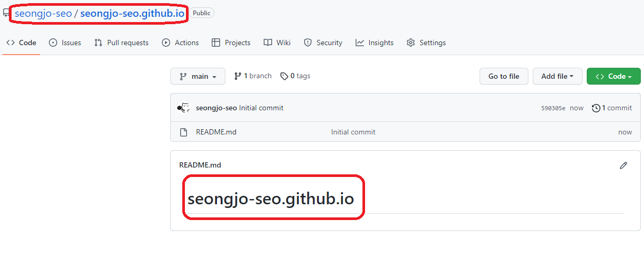View the Security tab
Viewport: 644px width, 261px height.
pyautogui.click(x=323, y=43)
